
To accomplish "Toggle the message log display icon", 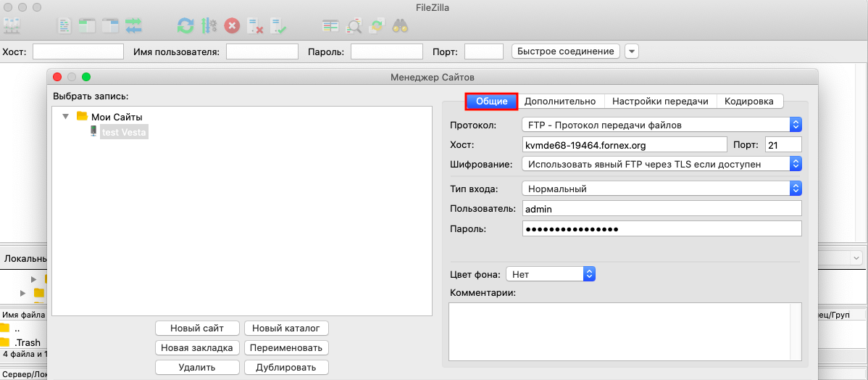I will coord(65,25).
